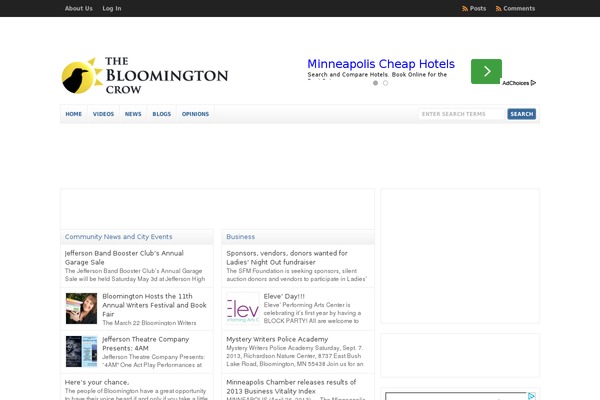The image size is (600, 400).
Task: Open the Blogs menu item
Action: [x=161, y=114]
